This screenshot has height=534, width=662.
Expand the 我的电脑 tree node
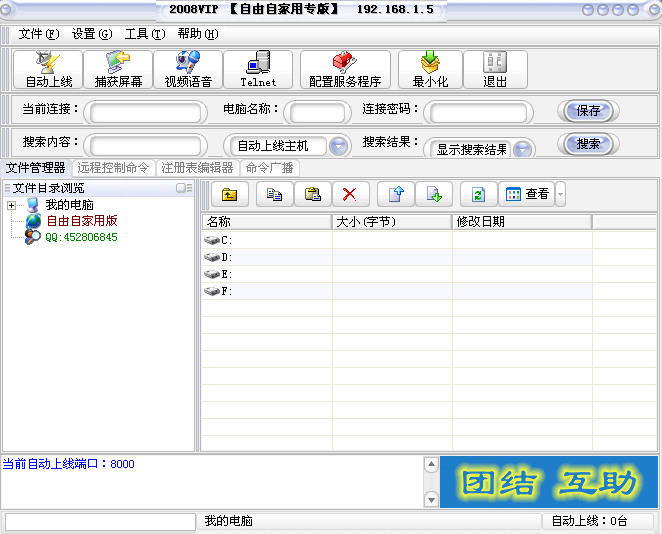tap(11, 205)
